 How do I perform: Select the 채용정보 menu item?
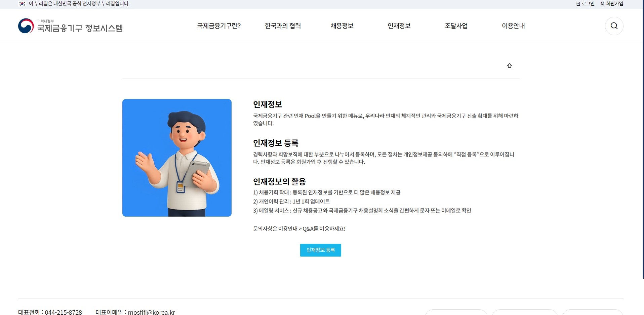click(342, 26)
